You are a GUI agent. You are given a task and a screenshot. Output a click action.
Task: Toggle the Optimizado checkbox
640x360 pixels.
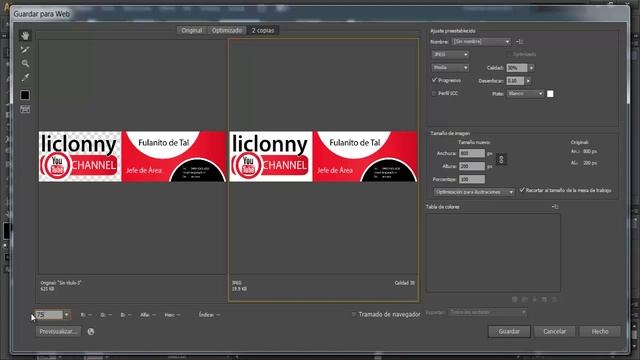click(x=509, y=54)
